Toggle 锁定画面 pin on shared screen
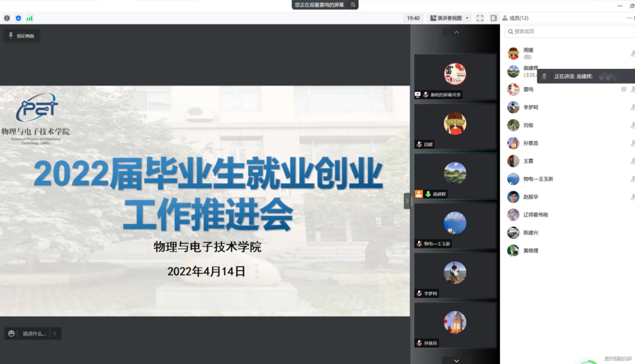 [x=21, y=36]
